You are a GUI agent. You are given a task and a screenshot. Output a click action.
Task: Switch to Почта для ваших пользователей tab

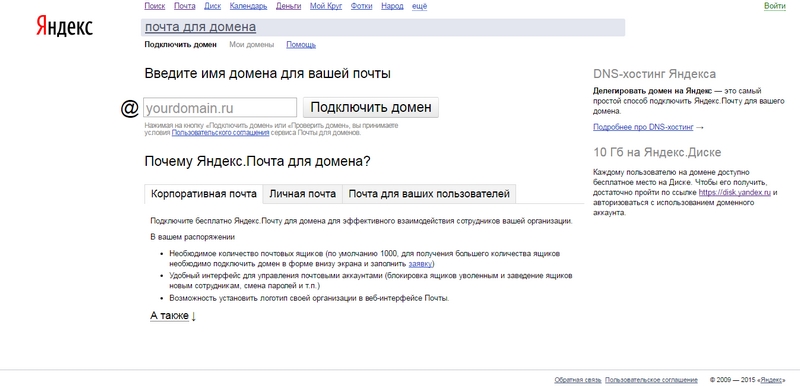[429, 194]
